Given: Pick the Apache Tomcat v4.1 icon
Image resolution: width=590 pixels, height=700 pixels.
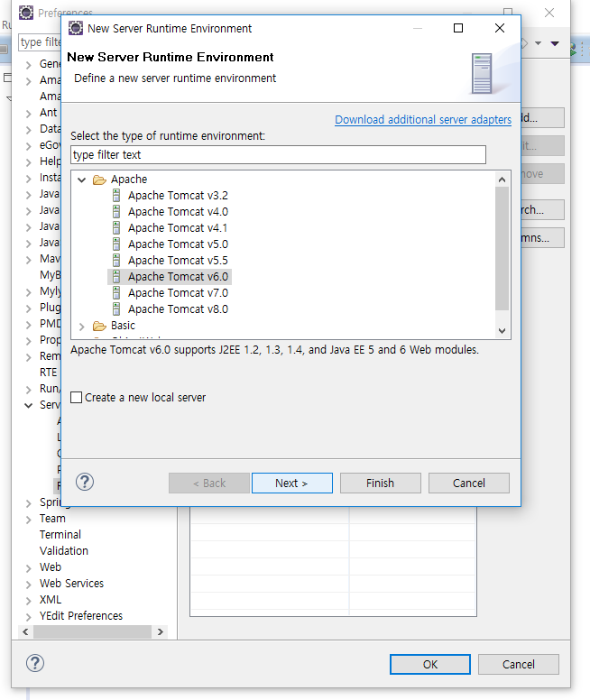Looking at the screenshot, I should pos(116,228).
